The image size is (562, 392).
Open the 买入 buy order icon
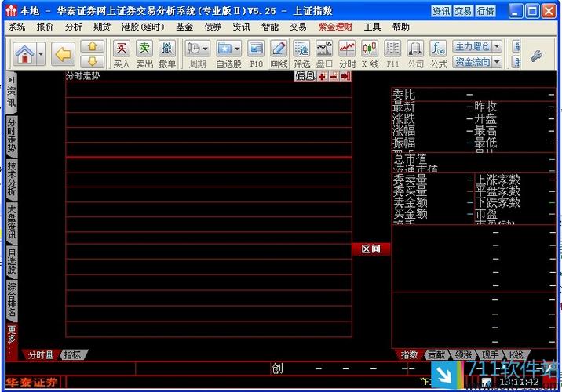click(x=122, y=49)
